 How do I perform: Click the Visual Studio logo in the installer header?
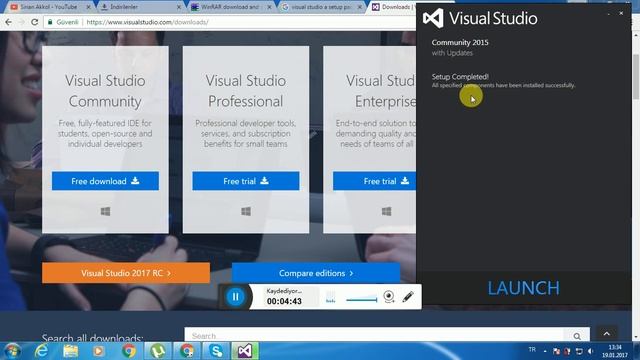click(433, 18)
